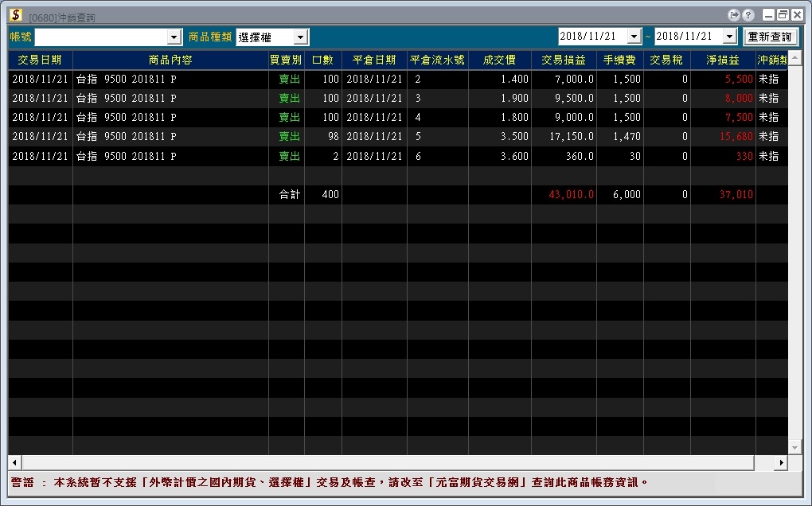Viewport: 812px width, 506px height.
Task: Click the 淨損益 column header
Action: 723,60
